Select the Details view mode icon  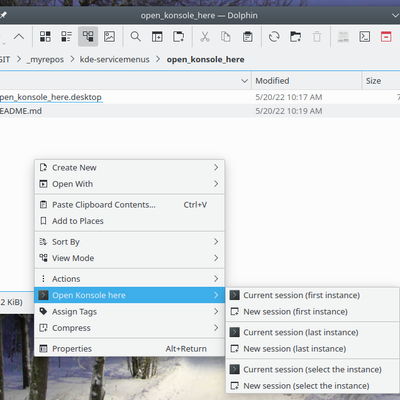[x=88, y=36]
